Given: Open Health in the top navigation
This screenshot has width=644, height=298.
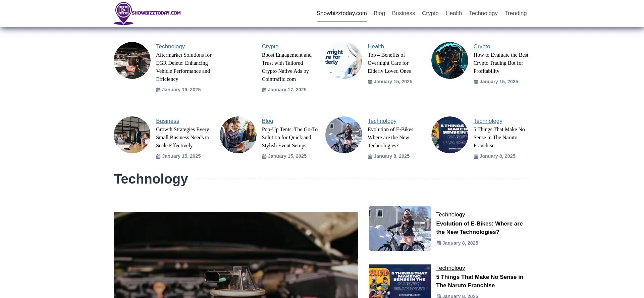Looking at the screenshot, I should (454, 13).
